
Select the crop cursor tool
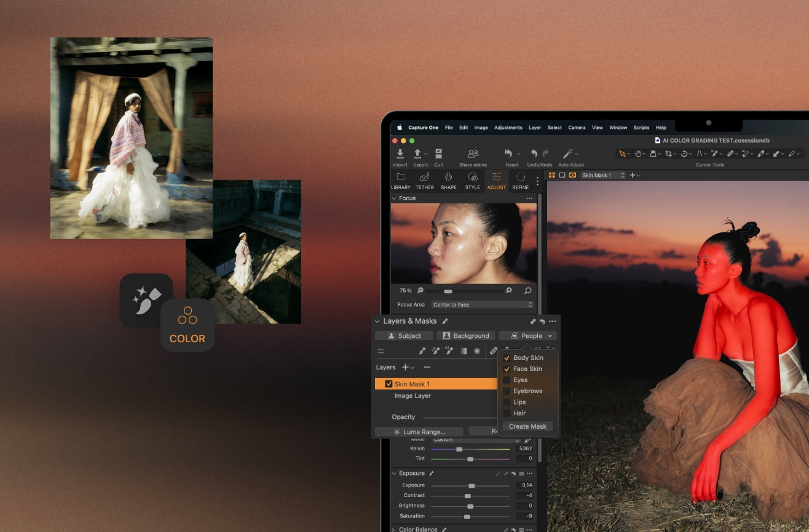[669, 154]
